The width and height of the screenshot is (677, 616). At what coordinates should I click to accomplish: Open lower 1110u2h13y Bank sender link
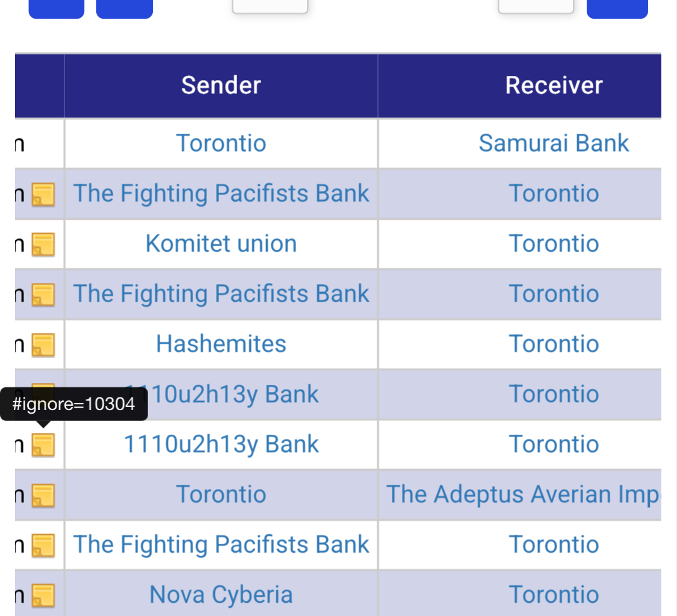point(221,444)
